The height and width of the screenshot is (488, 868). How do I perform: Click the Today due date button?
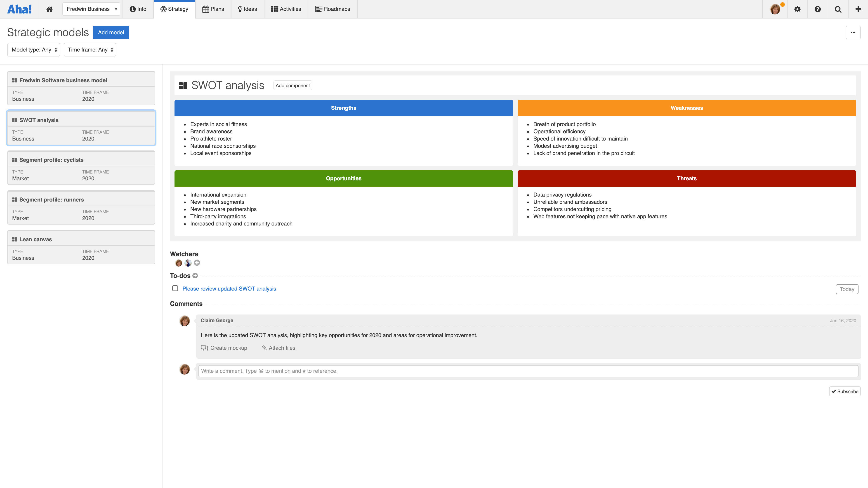point(847,289)
